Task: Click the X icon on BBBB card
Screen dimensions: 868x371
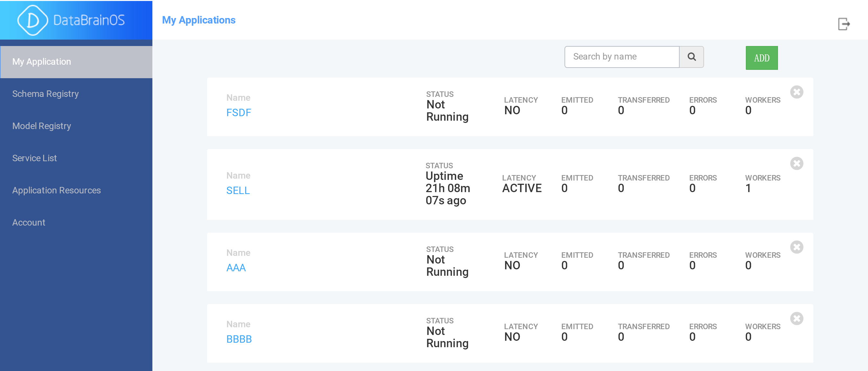Action: click(797, 318)
